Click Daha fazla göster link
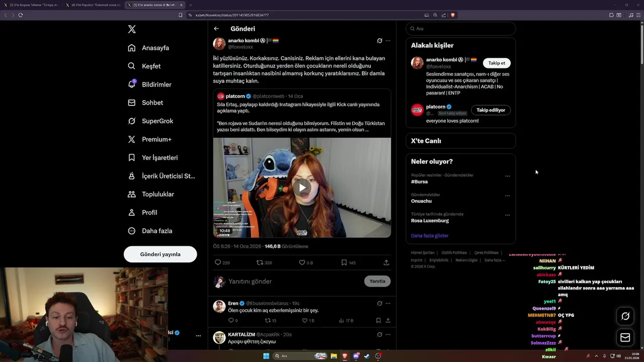The image size is (644, 362). pos(430,236)
